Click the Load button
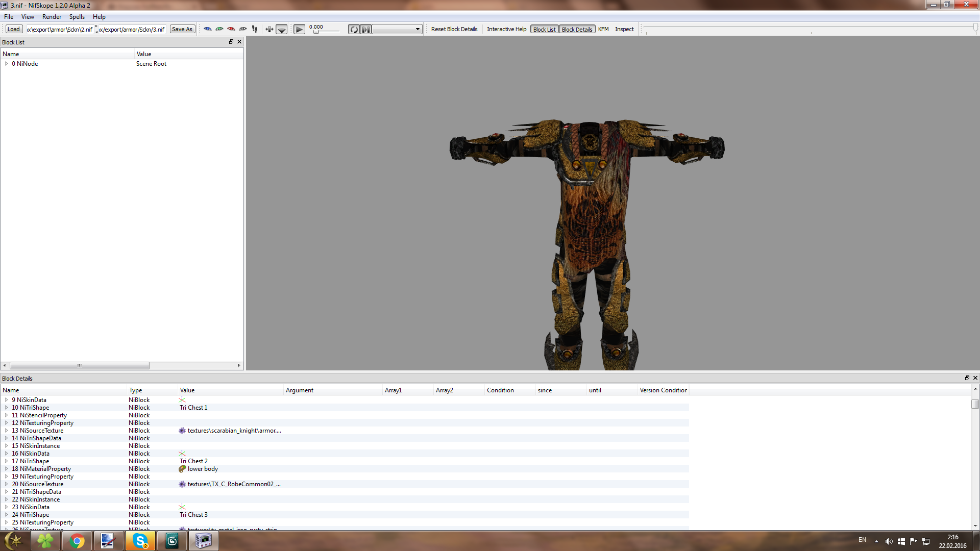 pyautogui.click(x=14, y=29)
